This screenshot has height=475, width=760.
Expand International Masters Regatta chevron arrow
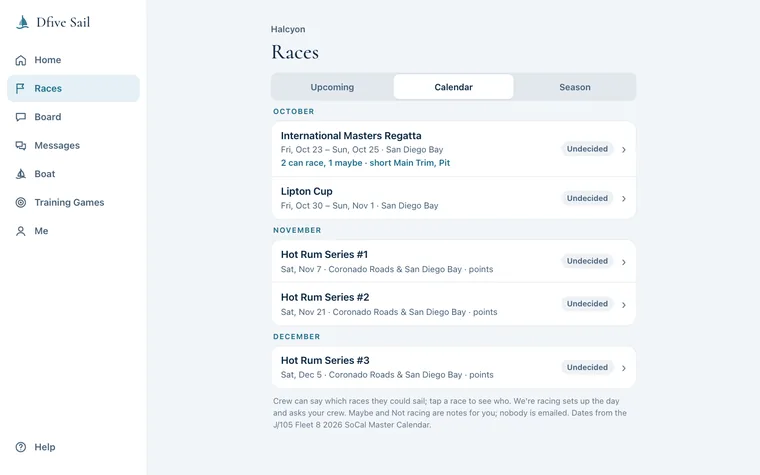pyautogui.click(x=624, y=150)
